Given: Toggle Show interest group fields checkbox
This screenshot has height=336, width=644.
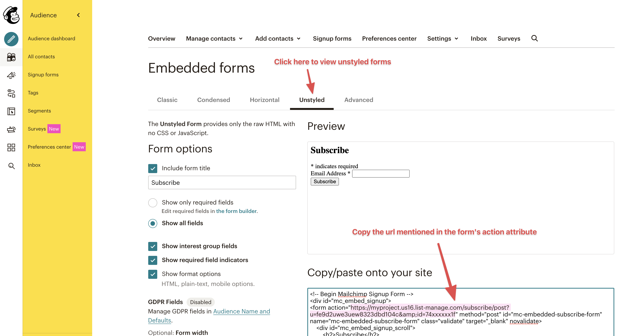Looking at the screenshot, I should click(x=153, y=246).
